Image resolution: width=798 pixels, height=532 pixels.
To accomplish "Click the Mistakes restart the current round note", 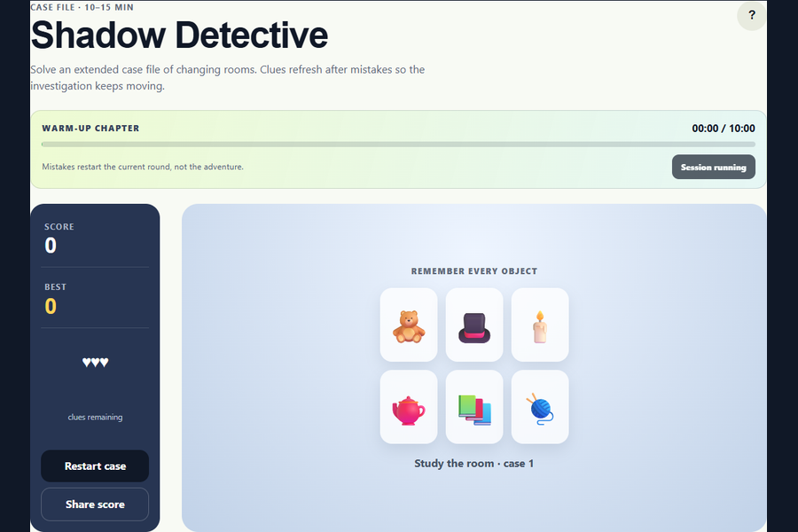I will 143,167.
